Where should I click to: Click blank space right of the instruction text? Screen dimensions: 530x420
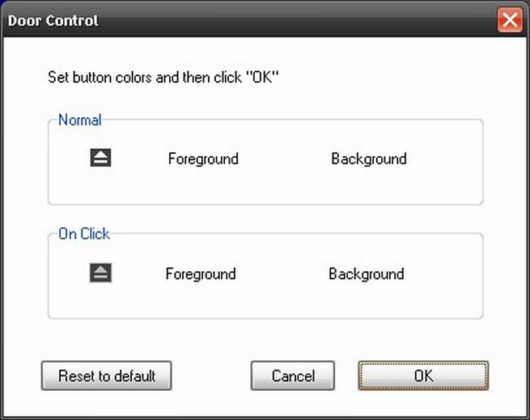pos(388,78)
